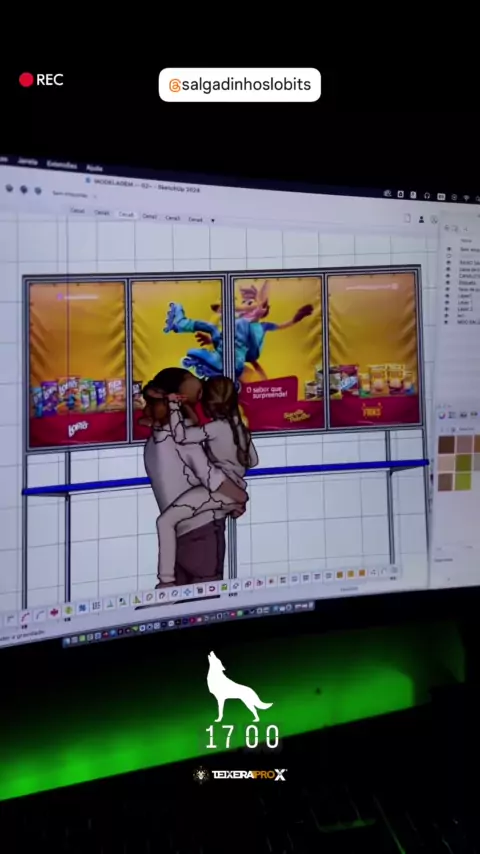Image resolution: width=480 pixels, height=854 pixels.
Task: Open the Extensões menu
Action: [61, 164]
